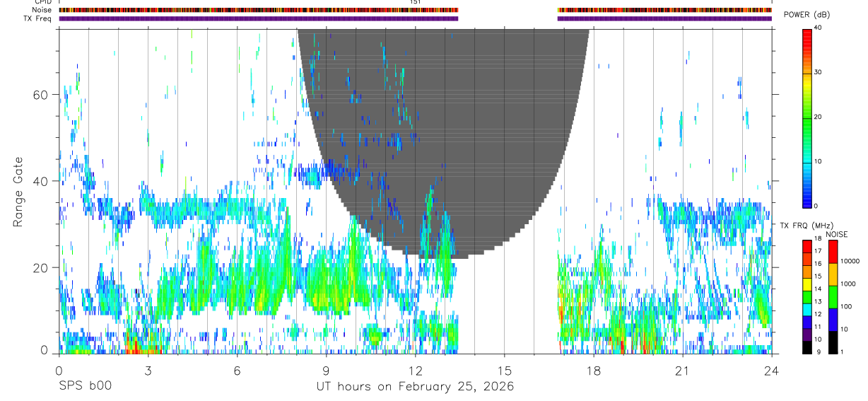The width and height of the screenshot is (868, 401).
Task: Pick the red swatch in the NOISE legend bar
Action: pos(833,252)
